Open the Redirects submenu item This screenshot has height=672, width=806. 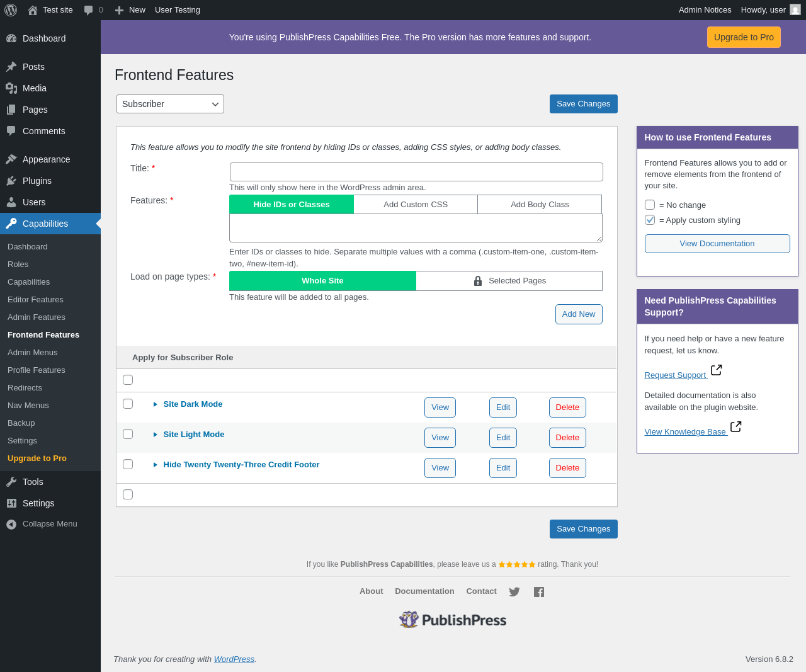(25, 388)
